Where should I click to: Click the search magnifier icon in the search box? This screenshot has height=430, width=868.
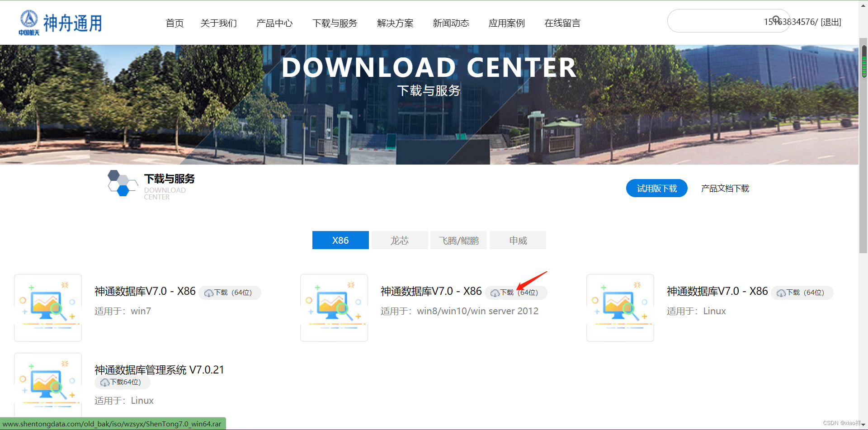coord(776,19)
